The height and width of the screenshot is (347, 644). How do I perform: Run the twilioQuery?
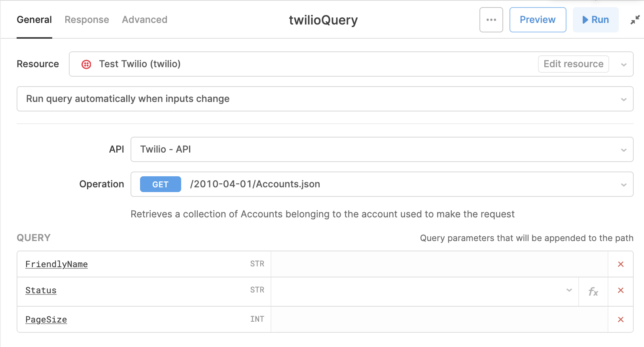click(x=595, y=20)
